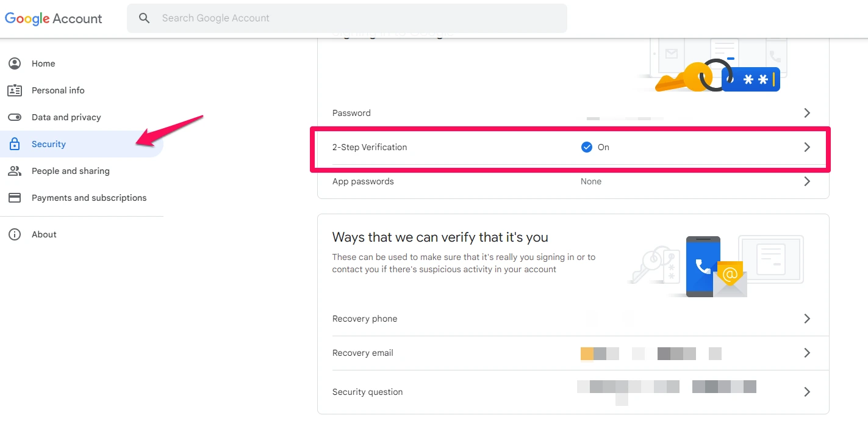Click the Google Account logo

[x=54, y=18]
